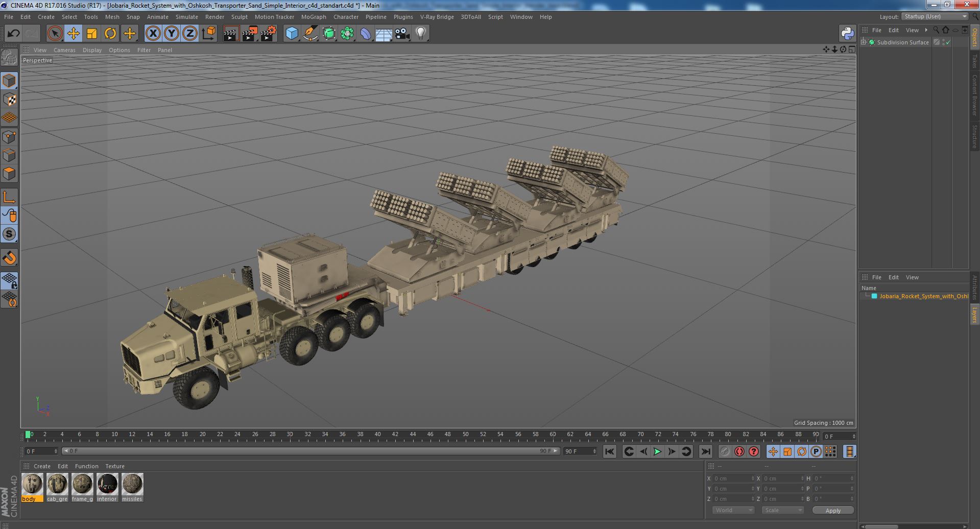Viewport: 980px width, 529px height.
Task: Open the Simulate menu
Action: 187,17
